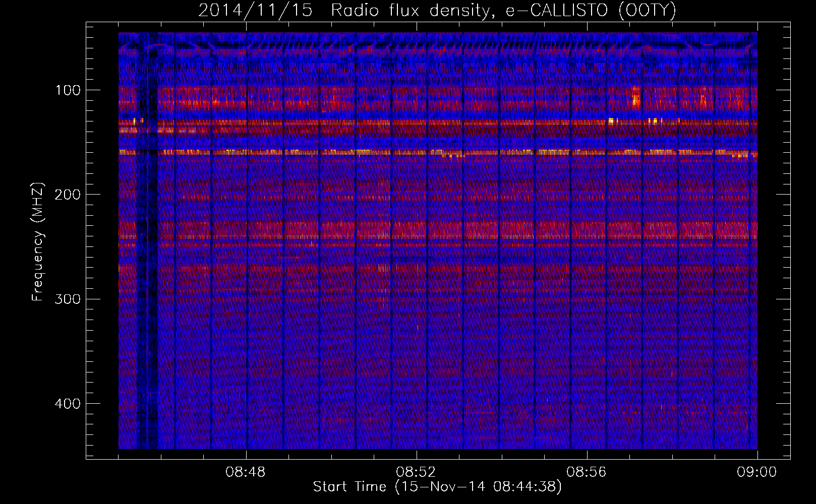Click the 08:48 time tick label
Screen dimensions: 816x504
[x=246, y=472]
